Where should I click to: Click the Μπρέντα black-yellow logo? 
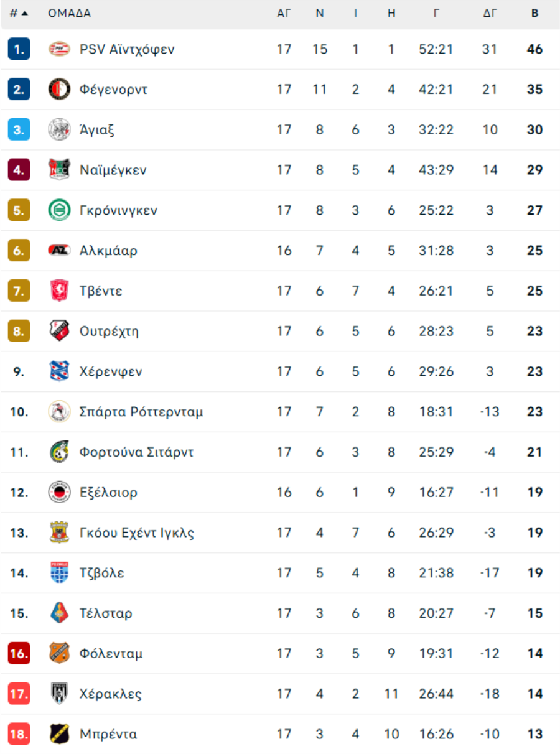59,734
